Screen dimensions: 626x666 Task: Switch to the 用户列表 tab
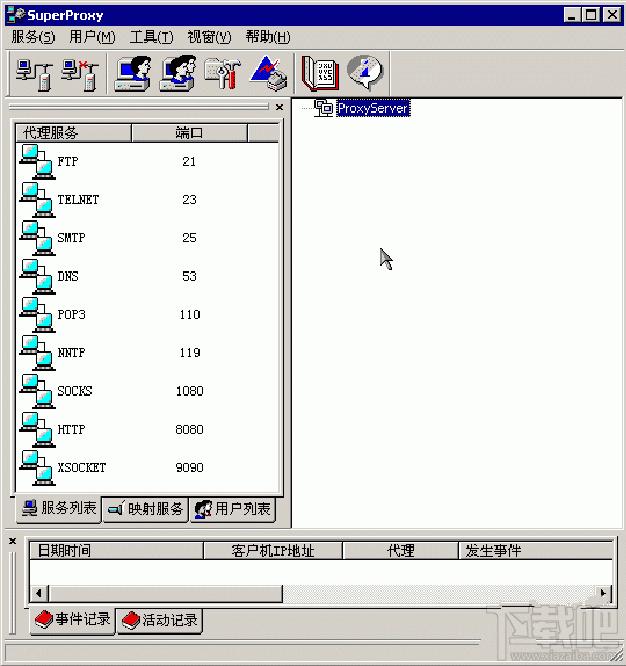pos(233,509)
